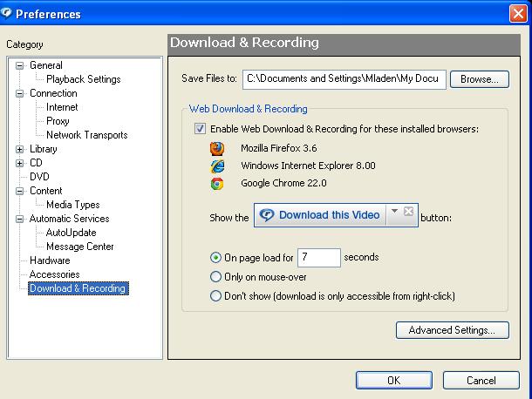Click the small X on Download this Video button

(408, 211)
